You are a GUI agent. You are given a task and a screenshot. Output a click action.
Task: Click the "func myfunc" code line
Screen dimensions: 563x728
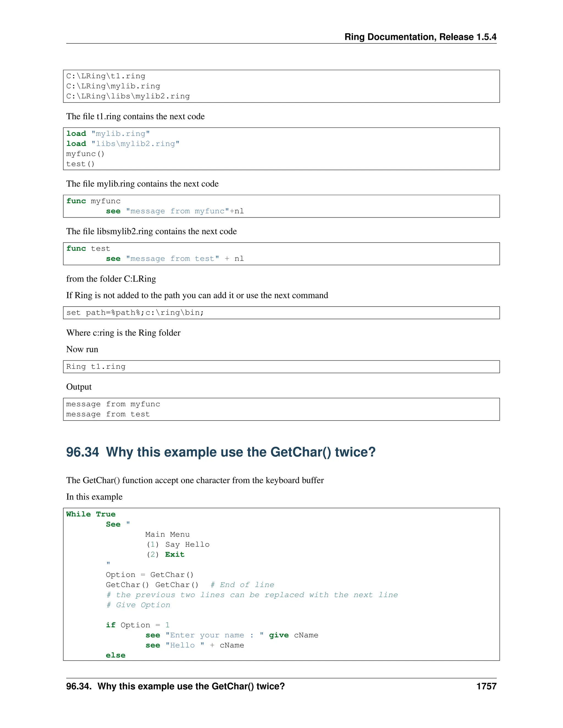93,201
